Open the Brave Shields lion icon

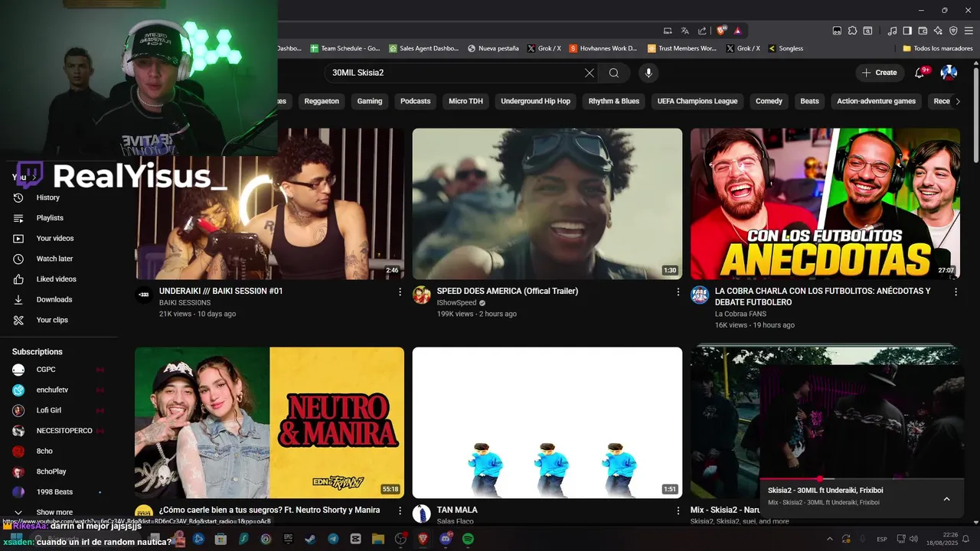[721, 31]
